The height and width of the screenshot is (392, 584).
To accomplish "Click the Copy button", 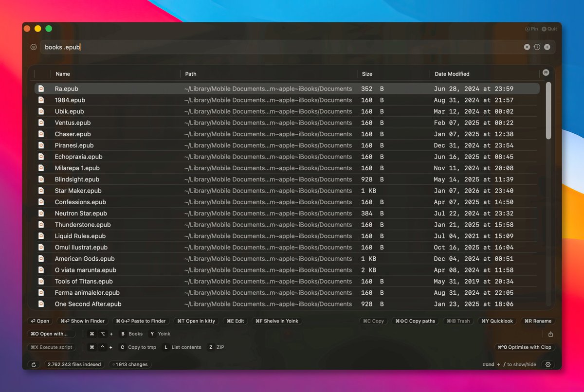I will pyautogui.click(x=373, y=321).
